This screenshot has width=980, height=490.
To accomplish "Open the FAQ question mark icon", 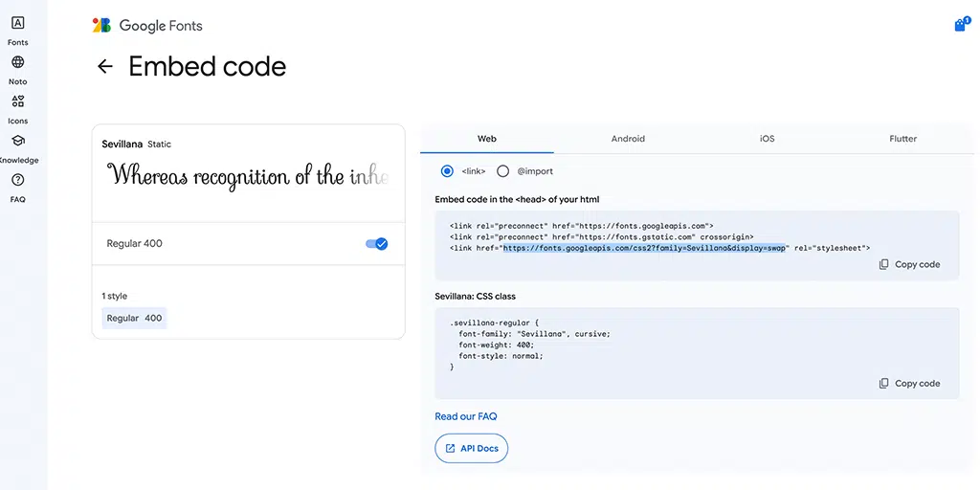I will click(17, 181).
